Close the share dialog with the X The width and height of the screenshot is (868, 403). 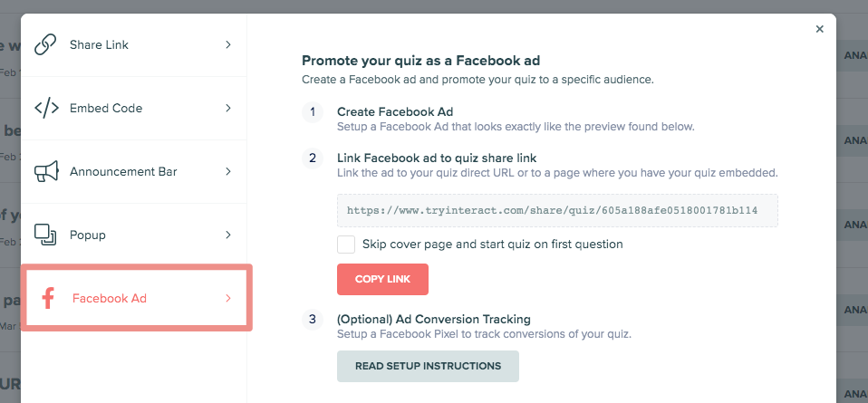[x=820, y=29]
